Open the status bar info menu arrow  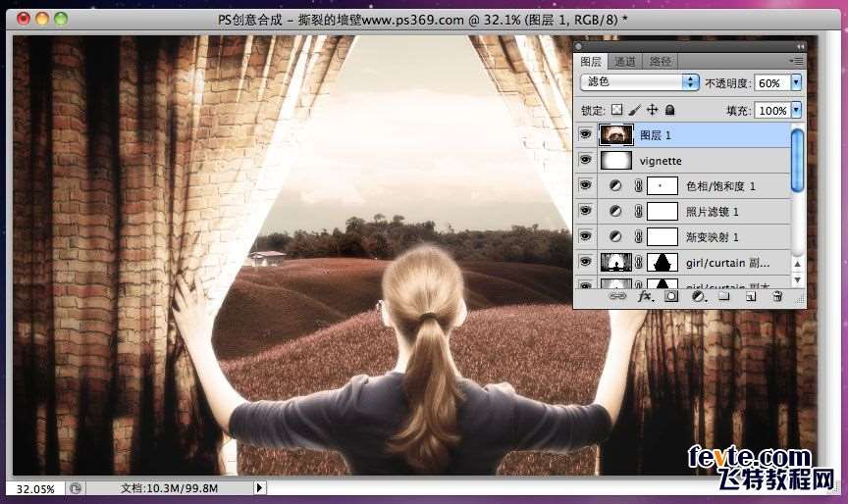click(259, 487)
